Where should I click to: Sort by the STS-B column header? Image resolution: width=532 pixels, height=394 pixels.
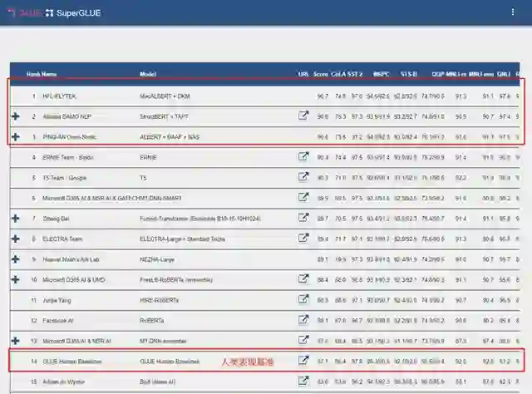pos(409,74)
